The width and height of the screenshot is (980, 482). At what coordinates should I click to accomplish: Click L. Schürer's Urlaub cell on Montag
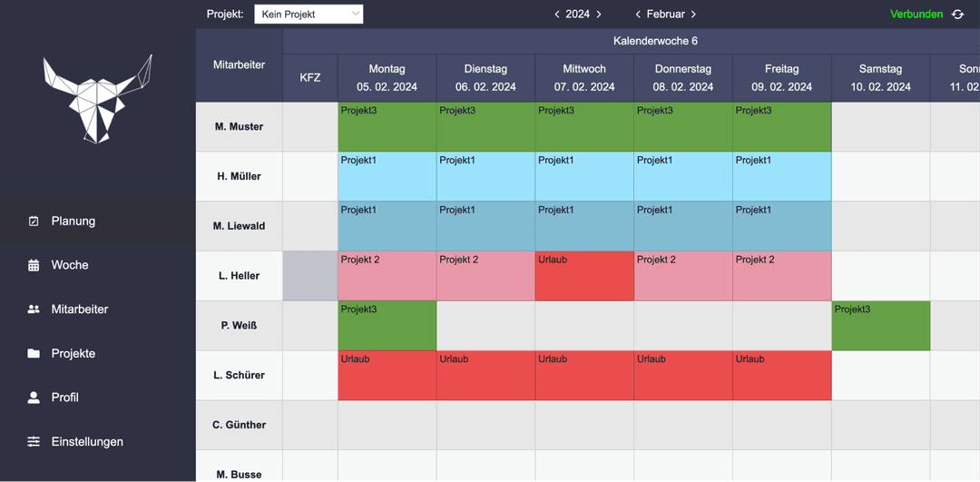tap(387, 375)
